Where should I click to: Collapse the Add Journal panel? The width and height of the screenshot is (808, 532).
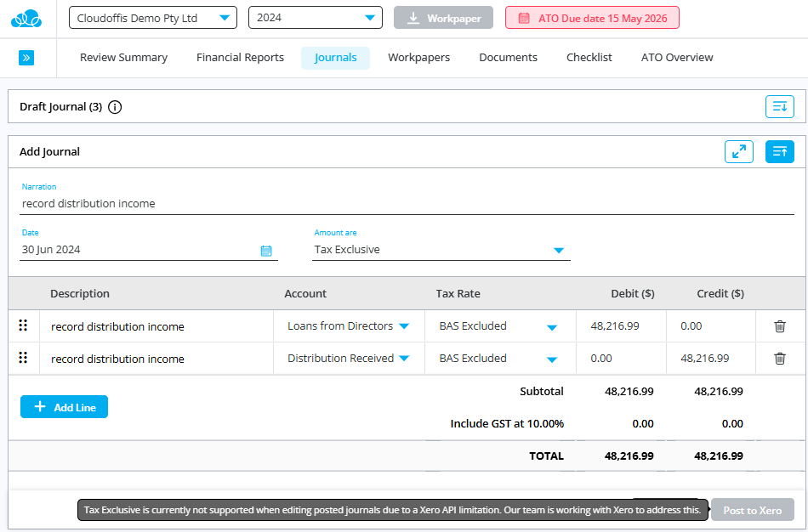(779, 152)
